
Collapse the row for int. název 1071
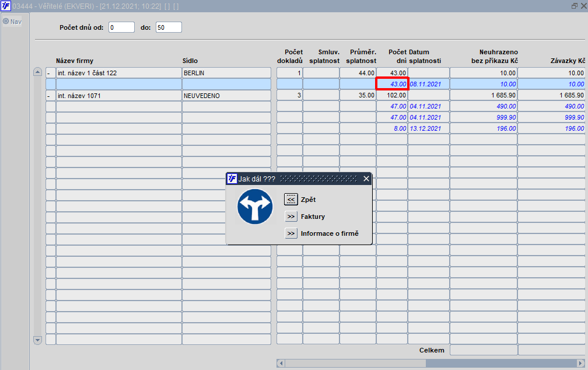pos(49,96)
